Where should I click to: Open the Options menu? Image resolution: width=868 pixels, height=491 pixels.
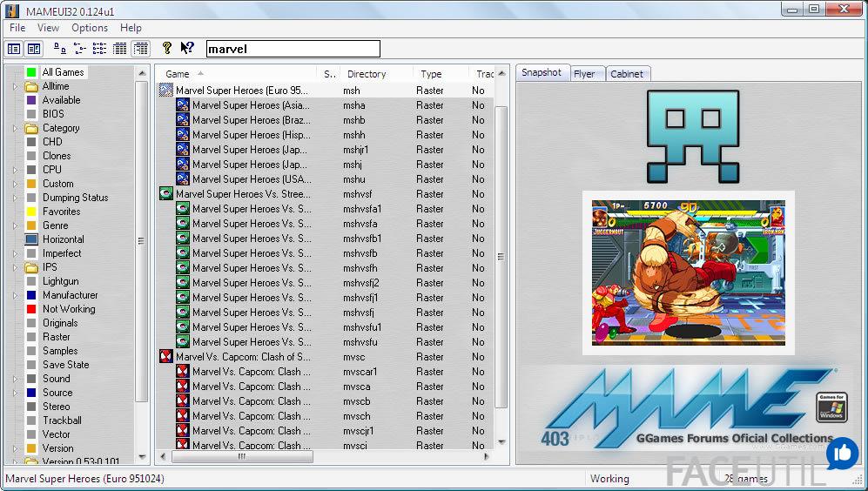click(x=90, y=28)
